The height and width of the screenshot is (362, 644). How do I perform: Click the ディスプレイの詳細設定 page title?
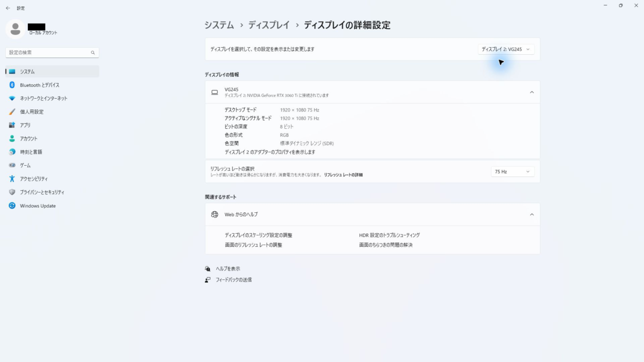347,25
